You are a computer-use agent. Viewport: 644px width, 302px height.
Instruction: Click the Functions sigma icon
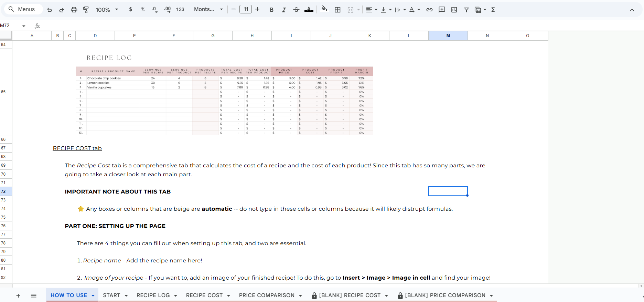point(493,10)
